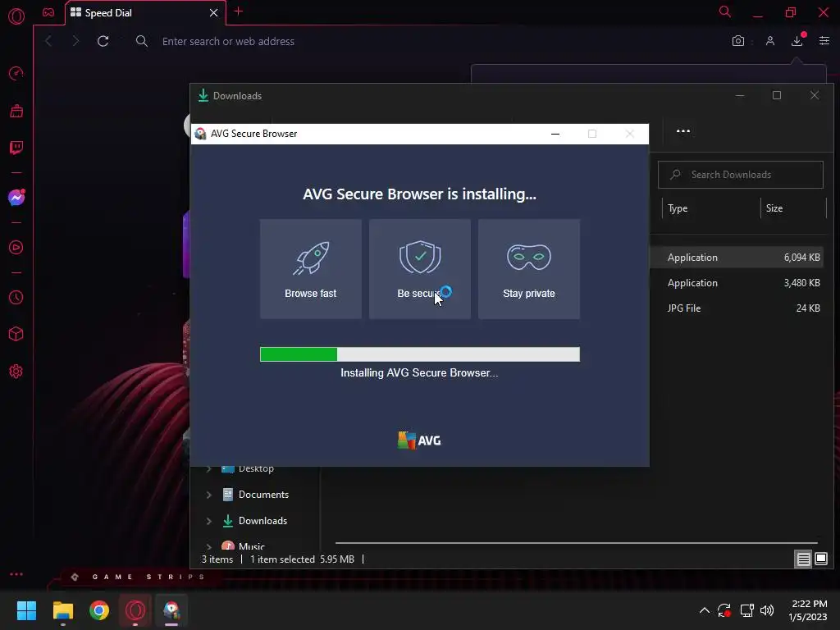840x630 pixels.
Task: Click the Browse fast rocket tile
Action: [311, 269]
